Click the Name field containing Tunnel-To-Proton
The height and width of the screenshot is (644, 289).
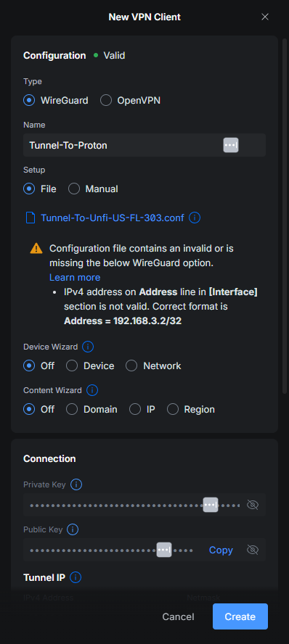point(144,145)
